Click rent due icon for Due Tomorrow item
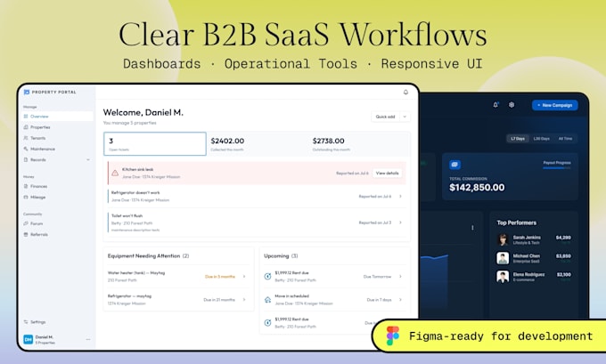606x364 pixels. point(267,277)
